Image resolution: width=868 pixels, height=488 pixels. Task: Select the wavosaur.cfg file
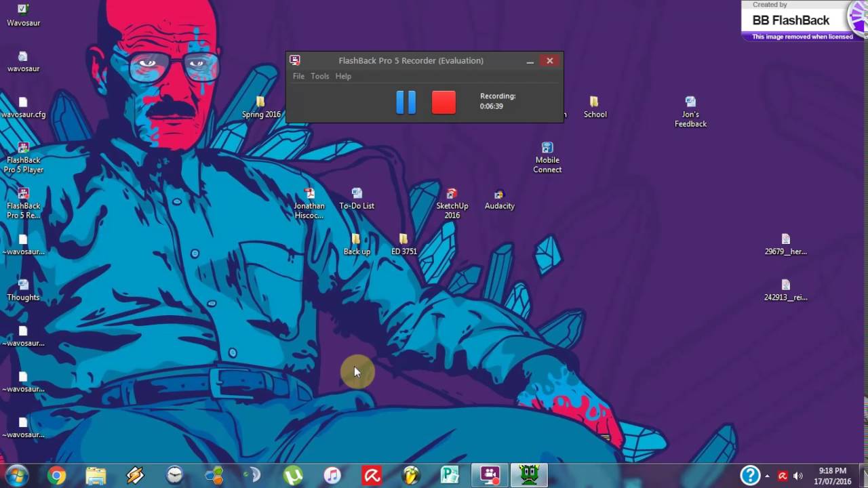23,108
